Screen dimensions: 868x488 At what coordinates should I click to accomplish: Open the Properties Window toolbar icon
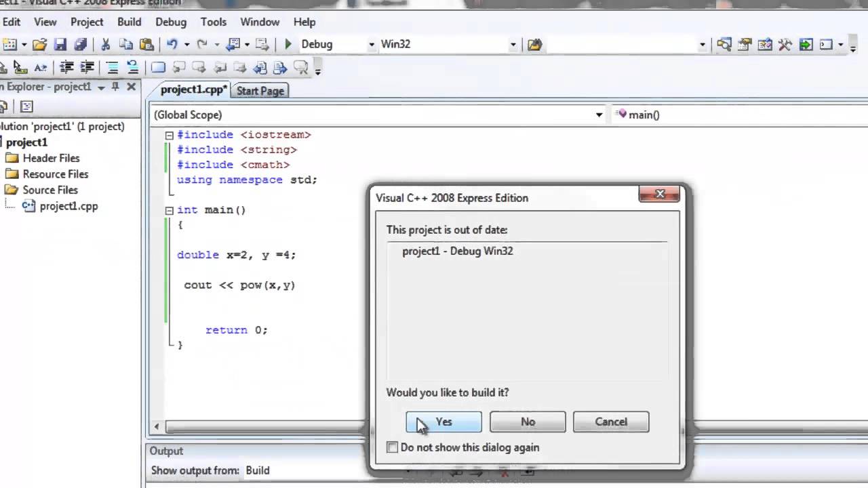click(x=745, y=45)
